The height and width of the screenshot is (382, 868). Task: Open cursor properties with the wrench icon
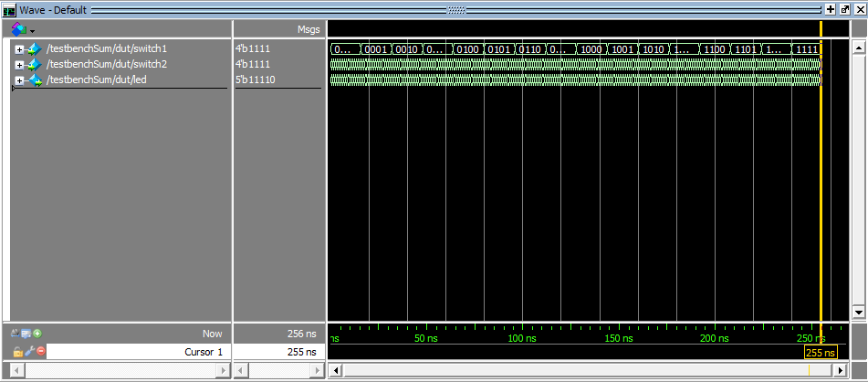(29, 352)
